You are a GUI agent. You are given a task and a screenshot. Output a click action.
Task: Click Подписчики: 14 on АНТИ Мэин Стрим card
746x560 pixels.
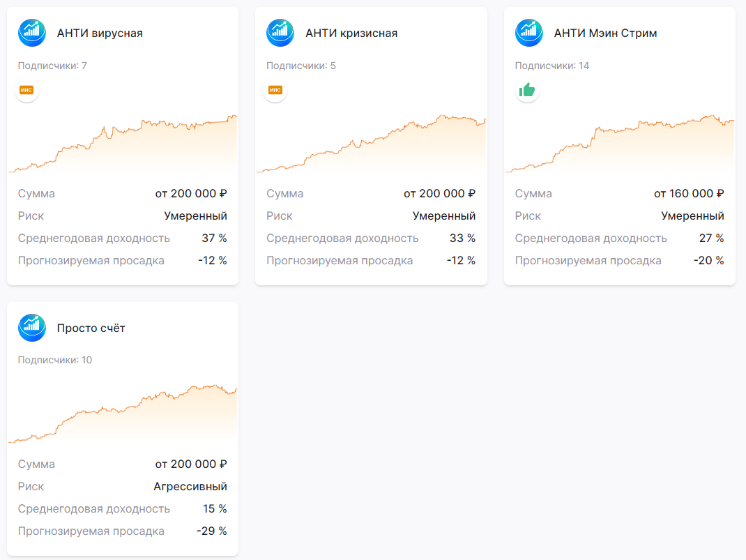coord(552,64)
